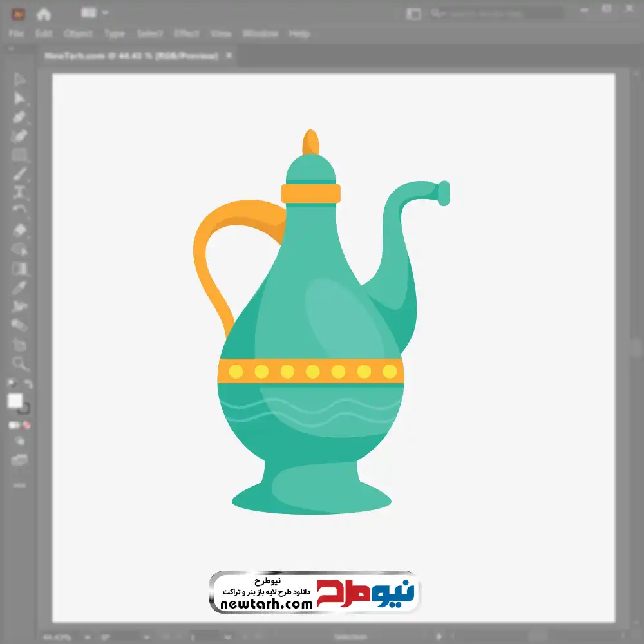Screen dimensions: 644x644
Task: Close the NewTarh.com document tab
Action: pyautogui.click(x=227, y=56)
